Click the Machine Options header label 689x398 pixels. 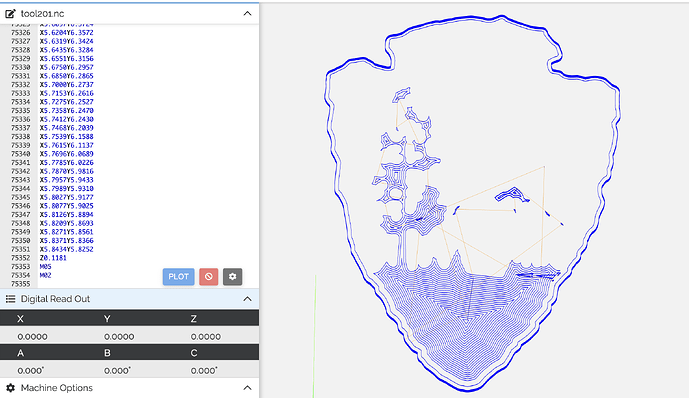point(57,388)
